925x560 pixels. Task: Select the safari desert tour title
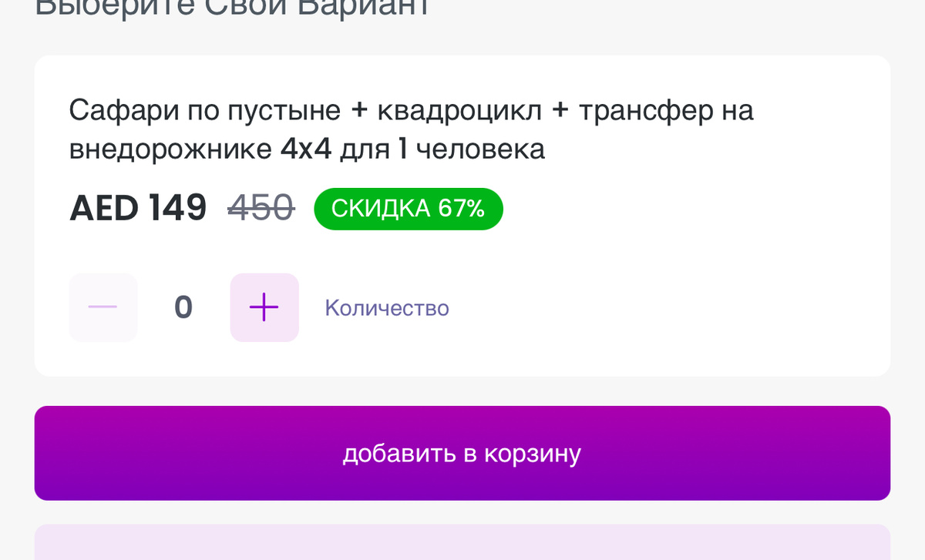tap(411, 129)
